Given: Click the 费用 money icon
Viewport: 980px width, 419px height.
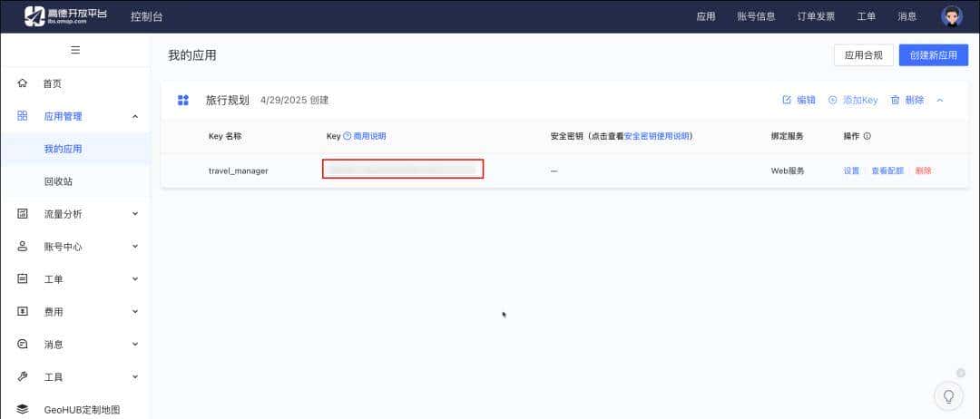Looking at the screenshot, I should point(23,312).
